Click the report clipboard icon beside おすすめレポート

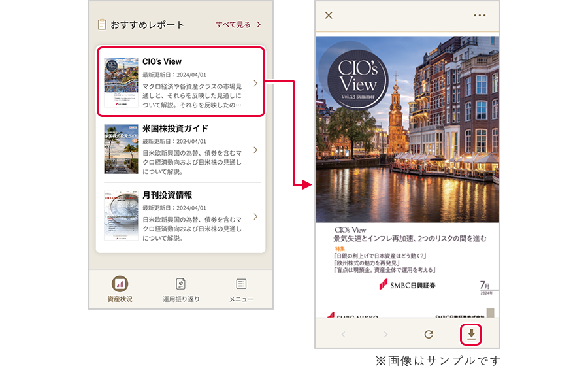pos(102,25)
